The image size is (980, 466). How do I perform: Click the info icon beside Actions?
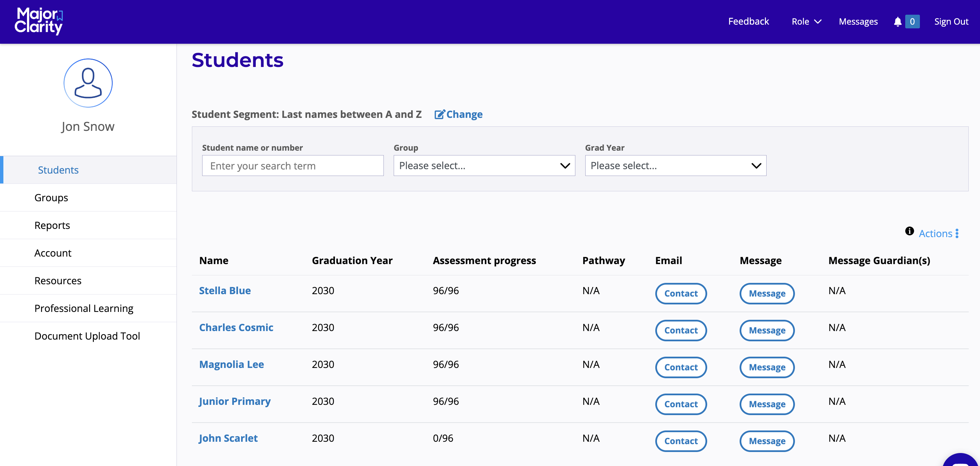(909, 231)
